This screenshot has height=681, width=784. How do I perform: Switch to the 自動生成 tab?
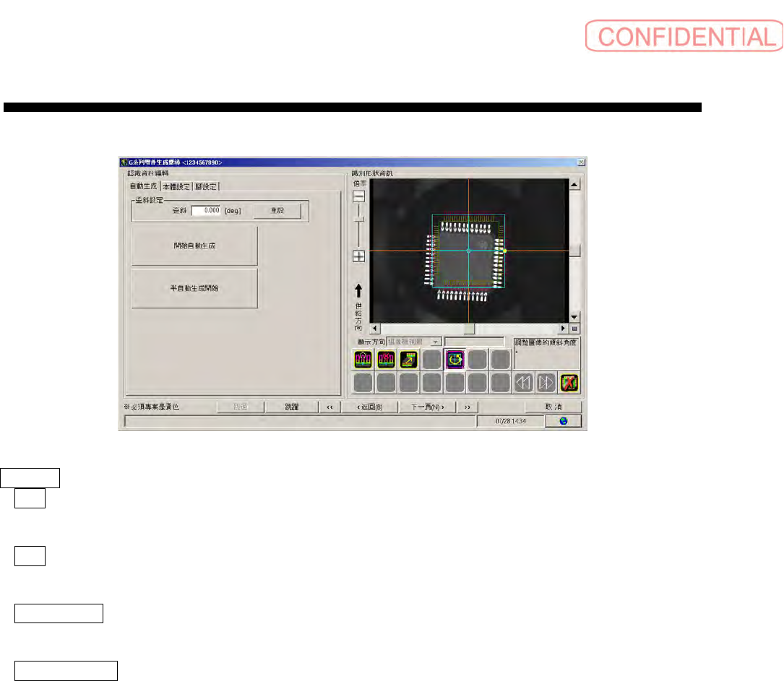click(x=144, y=186)
